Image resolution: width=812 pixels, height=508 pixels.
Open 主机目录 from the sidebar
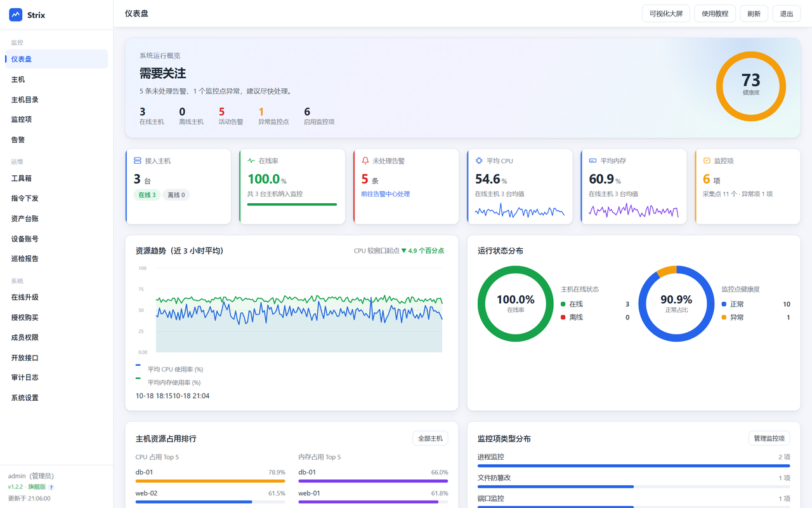(x=56, y=100)
